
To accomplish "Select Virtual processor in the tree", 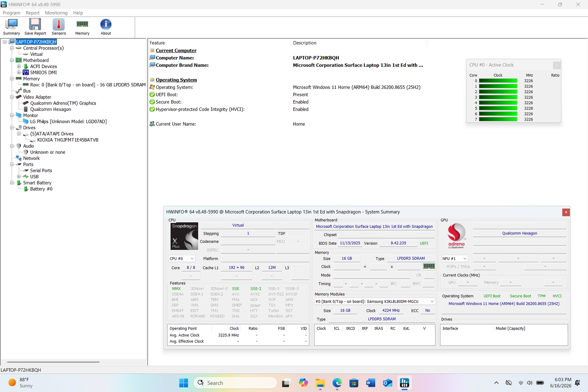I will 36,54.
